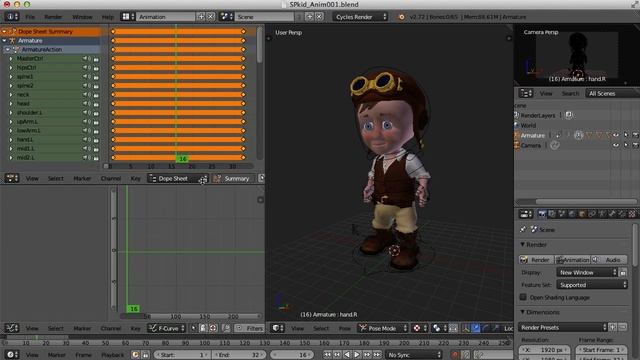Open the File menu
Screen dimensions: 640x360
[x=30, y=17]
